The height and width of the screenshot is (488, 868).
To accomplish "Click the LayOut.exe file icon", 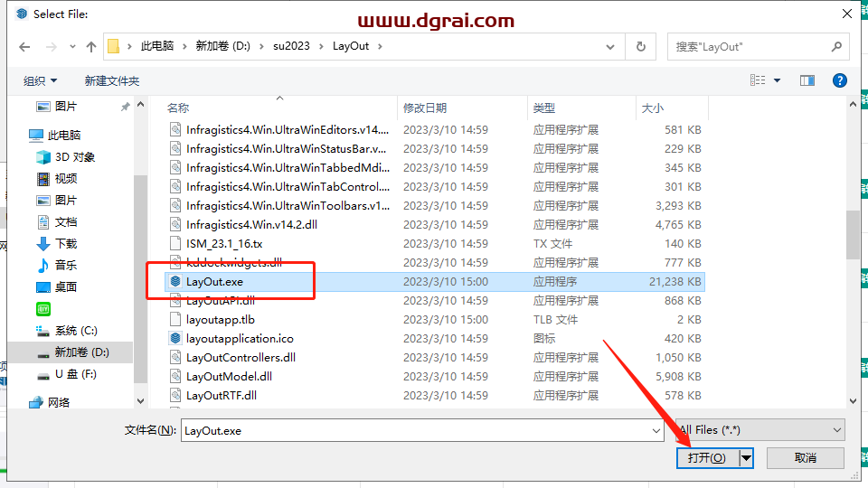I will 175,282.
